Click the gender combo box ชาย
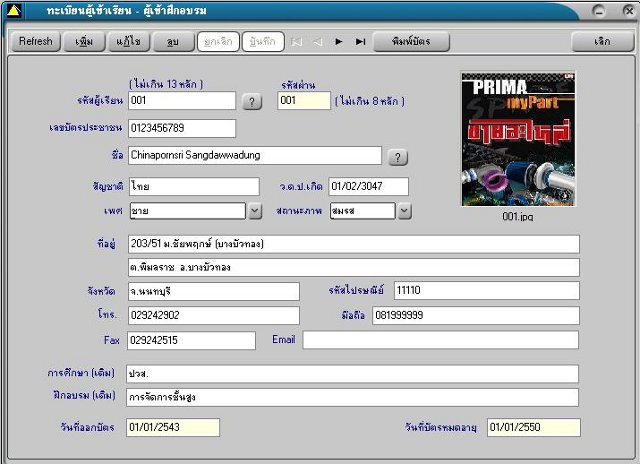 coord(188,211)
